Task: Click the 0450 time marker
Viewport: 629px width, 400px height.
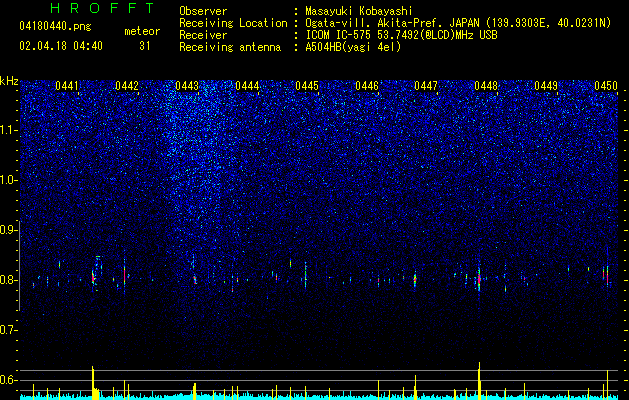Action: pos(606,86)
